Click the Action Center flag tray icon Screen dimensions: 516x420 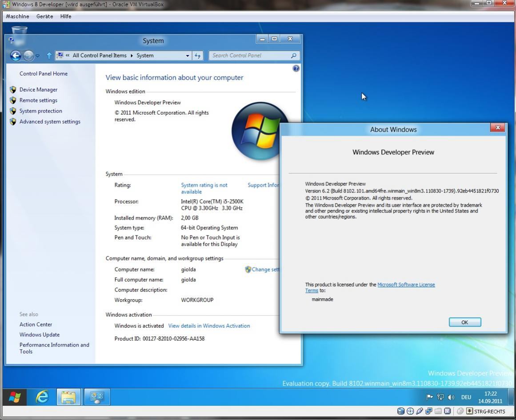[x=429, y=397]
